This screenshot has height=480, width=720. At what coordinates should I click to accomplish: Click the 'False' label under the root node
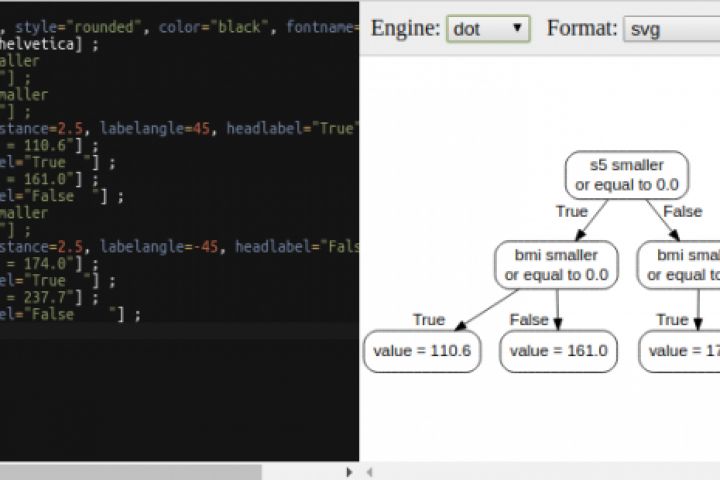point(682,212)
